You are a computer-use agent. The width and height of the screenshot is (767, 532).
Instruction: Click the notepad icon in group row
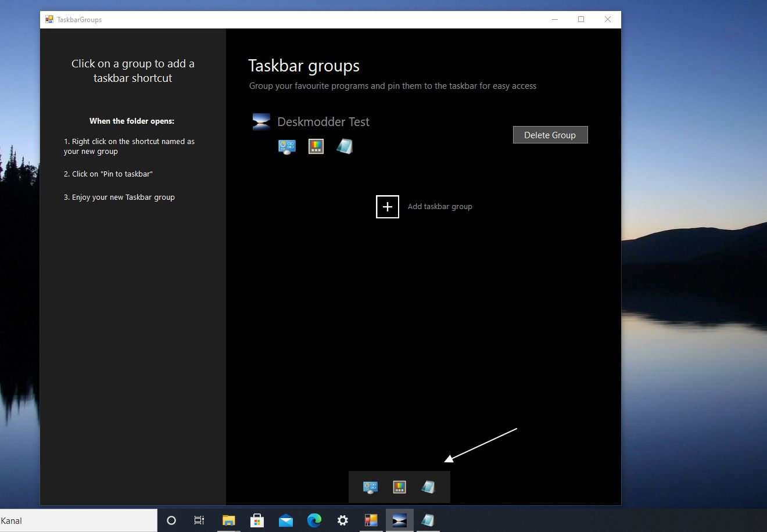[345, 146]
